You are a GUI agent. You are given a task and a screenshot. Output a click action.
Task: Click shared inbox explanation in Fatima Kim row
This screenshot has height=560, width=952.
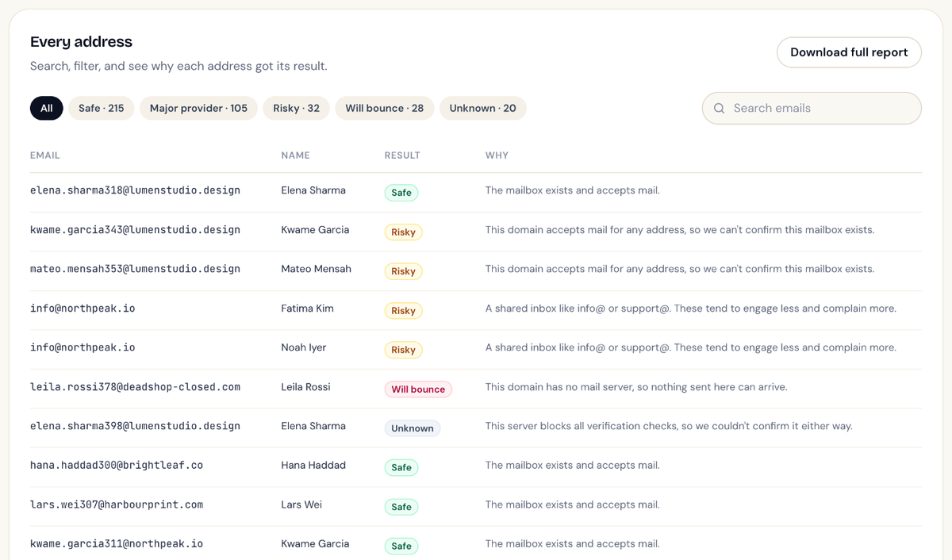point(691,309)
